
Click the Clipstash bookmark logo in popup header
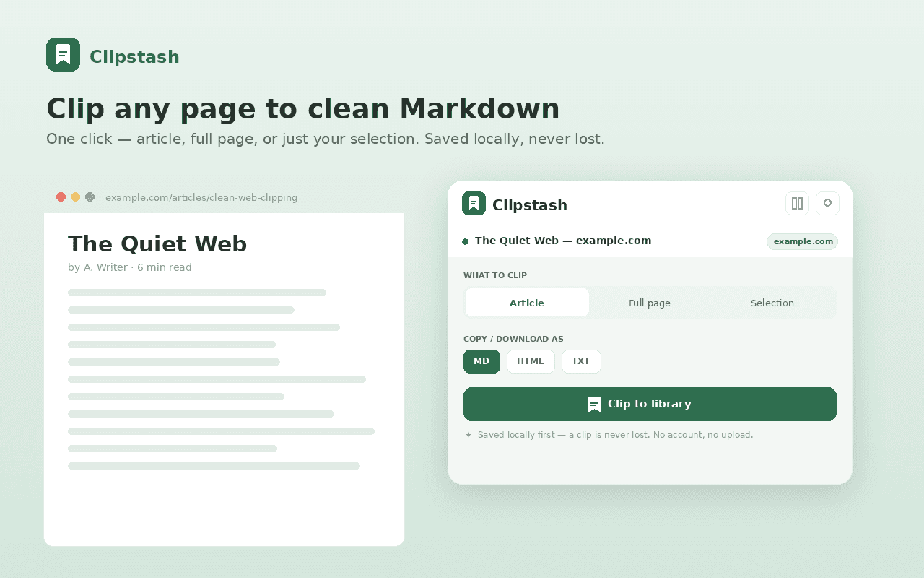tap(474, 204)
